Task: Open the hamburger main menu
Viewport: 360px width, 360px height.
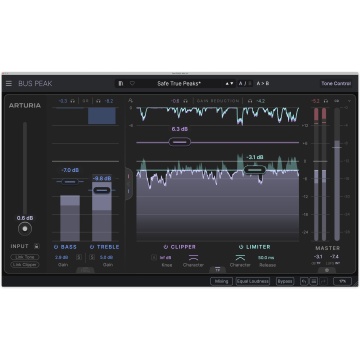Action: coord(9,84)
